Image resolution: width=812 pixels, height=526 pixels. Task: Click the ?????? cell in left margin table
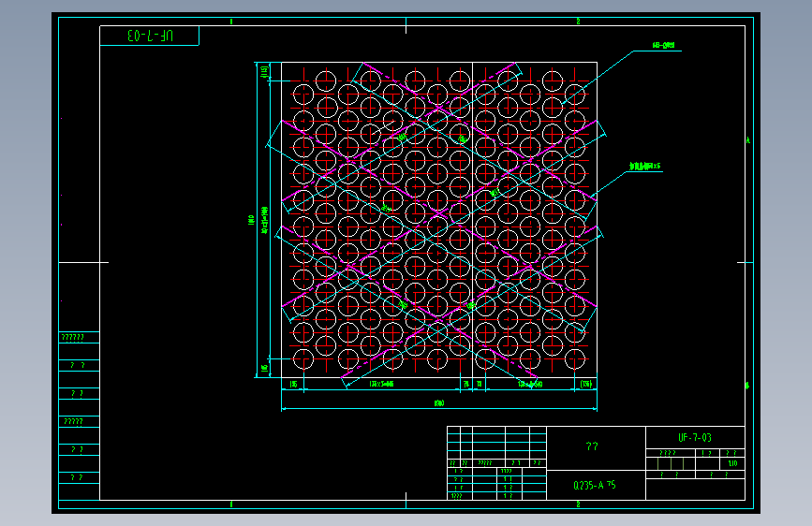72,338
